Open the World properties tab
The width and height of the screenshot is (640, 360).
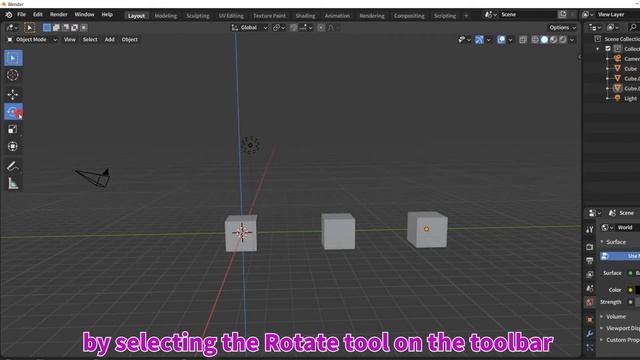pyautogui.click(x=589, y=302)
